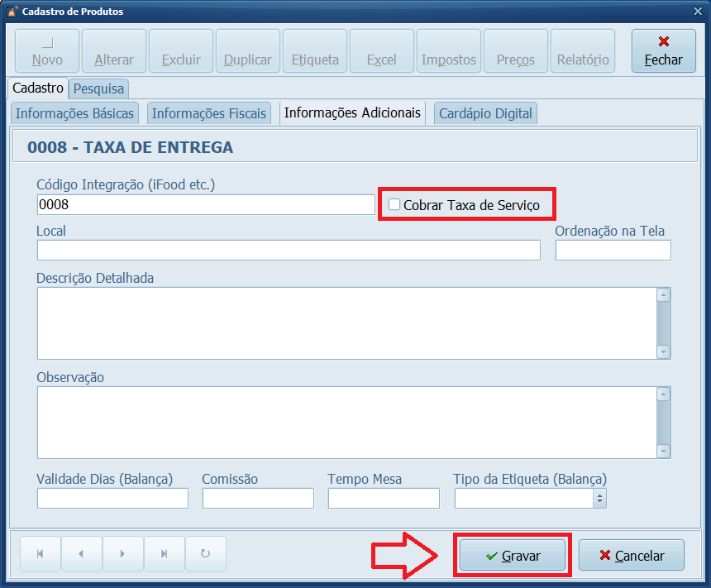Screen dimensions: 711x588
Task: Switch to the Pesquisa tab
Action: tap(98, 88)
